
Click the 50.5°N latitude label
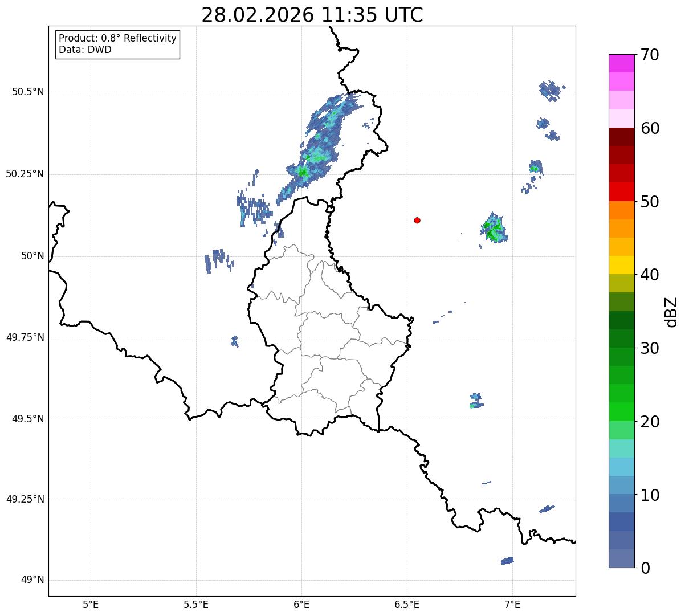click(28, 92)
